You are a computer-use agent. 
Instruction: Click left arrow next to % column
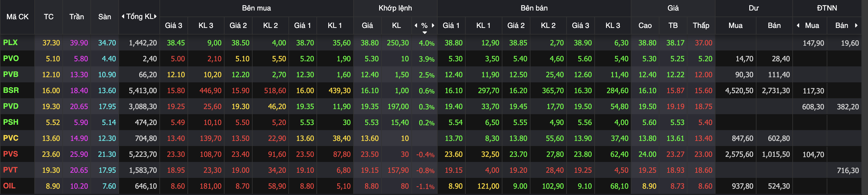click(416, 26)
